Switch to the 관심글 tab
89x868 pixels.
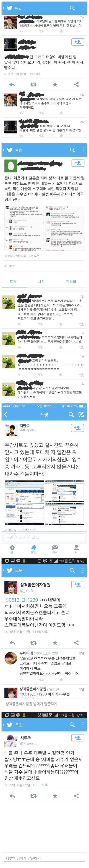click(71, 282)
